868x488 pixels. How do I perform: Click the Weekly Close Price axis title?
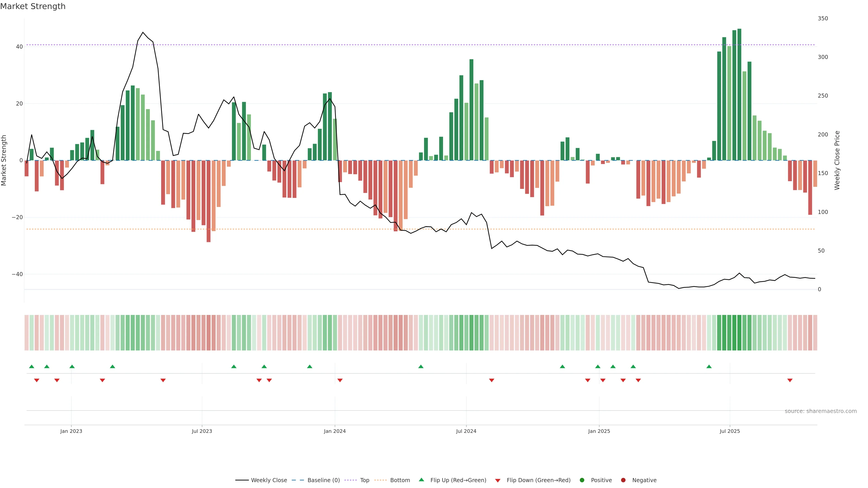pos(837,160)
